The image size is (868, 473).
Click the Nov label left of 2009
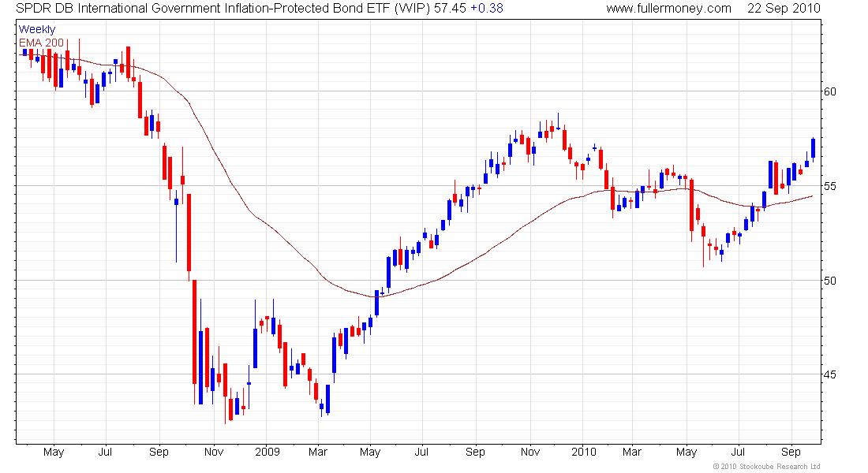(x=214, y=452)
